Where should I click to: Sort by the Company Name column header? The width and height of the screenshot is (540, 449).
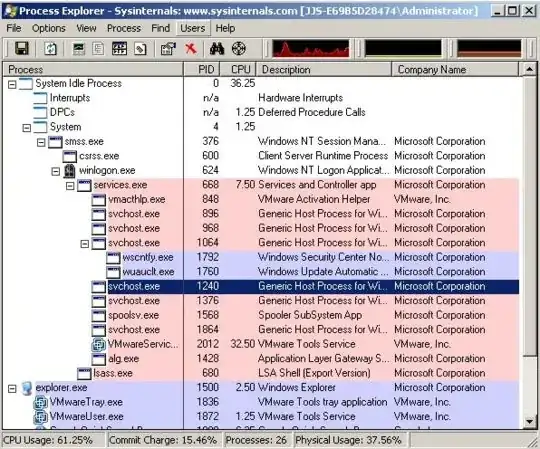pyautogui.click(x=455, y=69)
